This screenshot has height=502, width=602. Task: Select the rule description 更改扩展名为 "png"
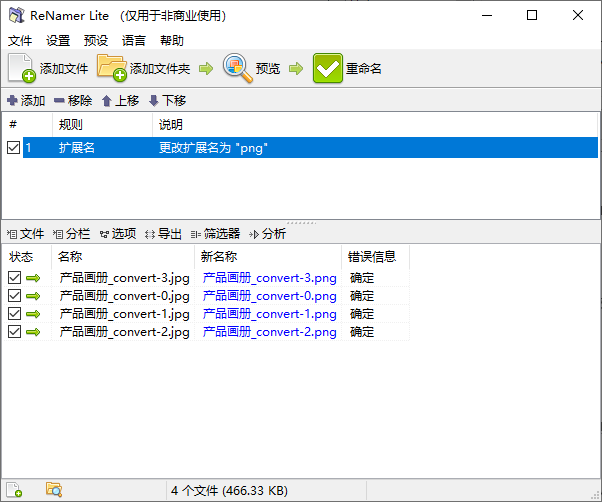tap(213, 148)
